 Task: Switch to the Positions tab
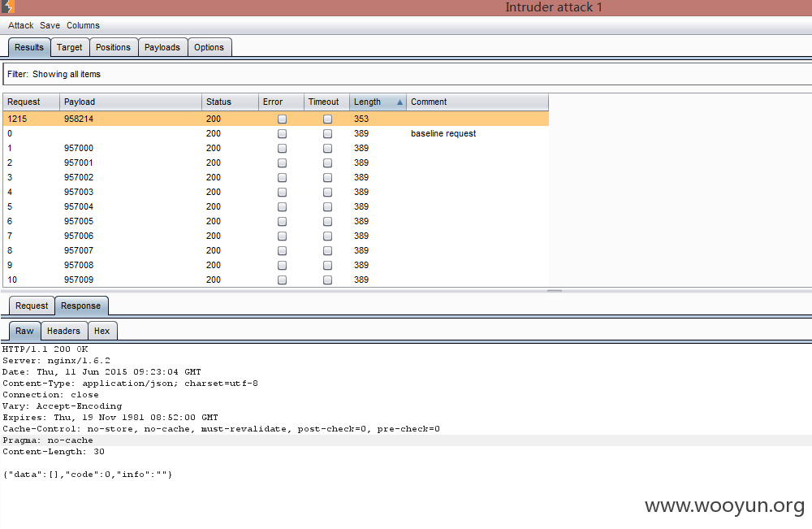point(113,47)
